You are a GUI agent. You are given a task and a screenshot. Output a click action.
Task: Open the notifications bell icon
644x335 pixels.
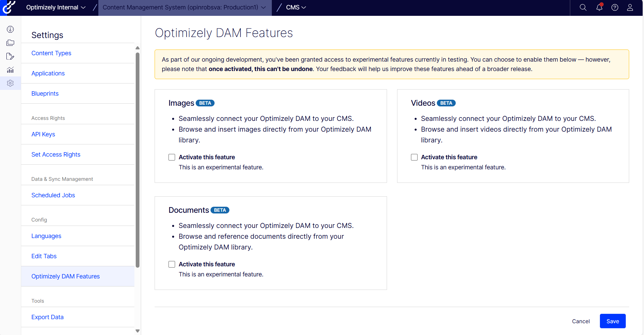pyautogui.click(x=599, y=7)
